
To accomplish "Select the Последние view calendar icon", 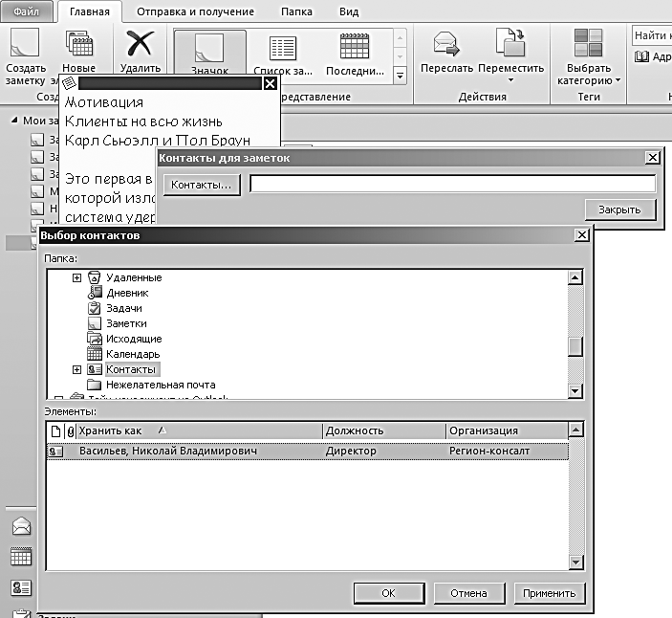I will [355, 46].
